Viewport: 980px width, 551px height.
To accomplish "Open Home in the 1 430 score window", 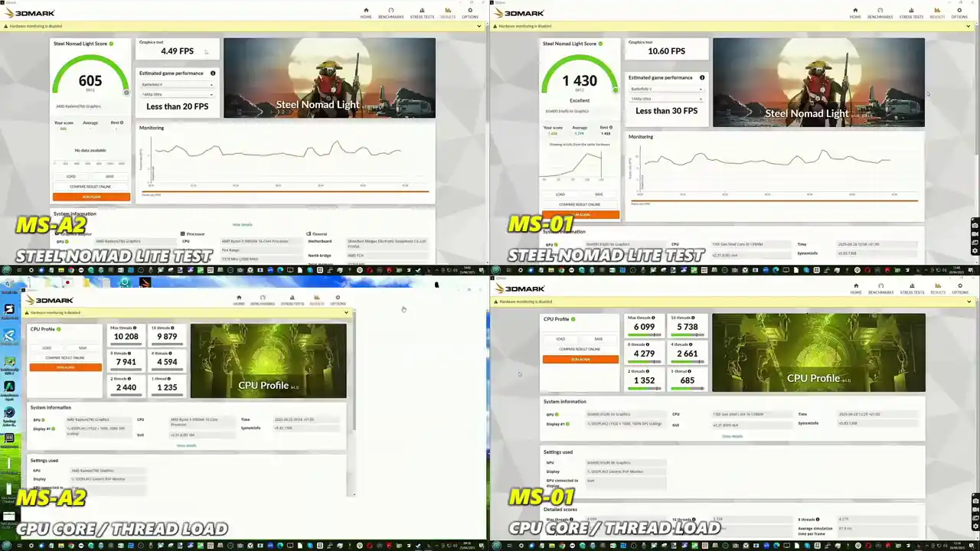I will [855, 13].
